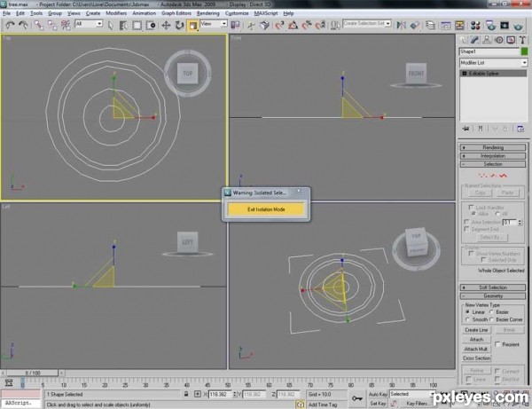Viewport: 532px width, 409px height.
Task: Select the Select and Move tool
Action: 166,26
